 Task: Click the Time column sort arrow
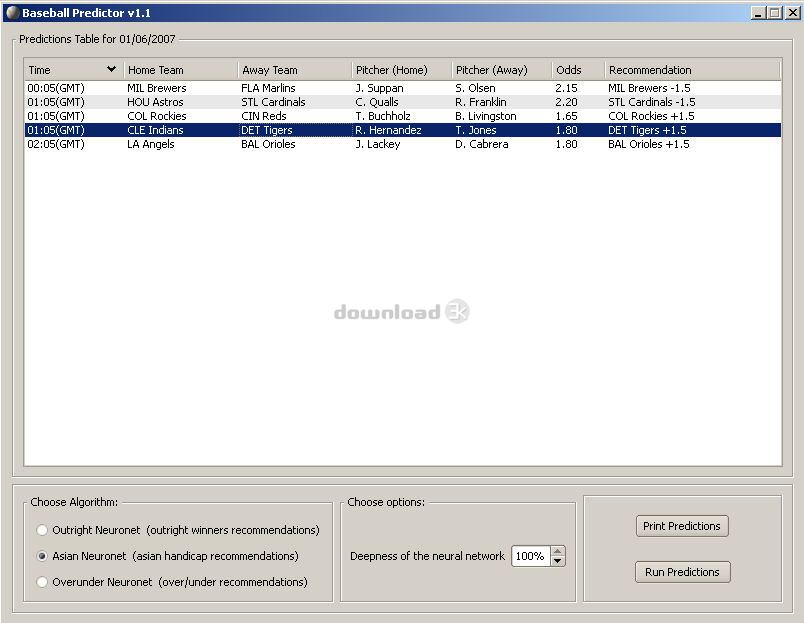(x=111, y=70)
